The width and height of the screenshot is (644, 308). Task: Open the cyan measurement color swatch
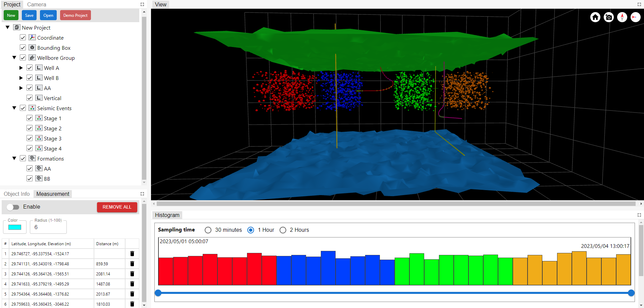click(14, 227)
